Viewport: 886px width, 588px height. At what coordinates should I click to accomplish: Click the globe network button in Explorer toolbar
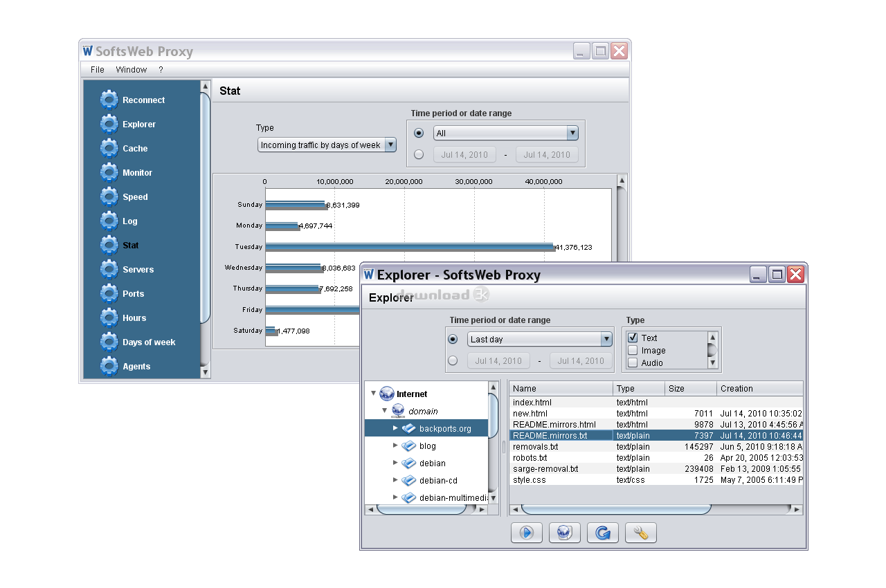click(565, 533)
